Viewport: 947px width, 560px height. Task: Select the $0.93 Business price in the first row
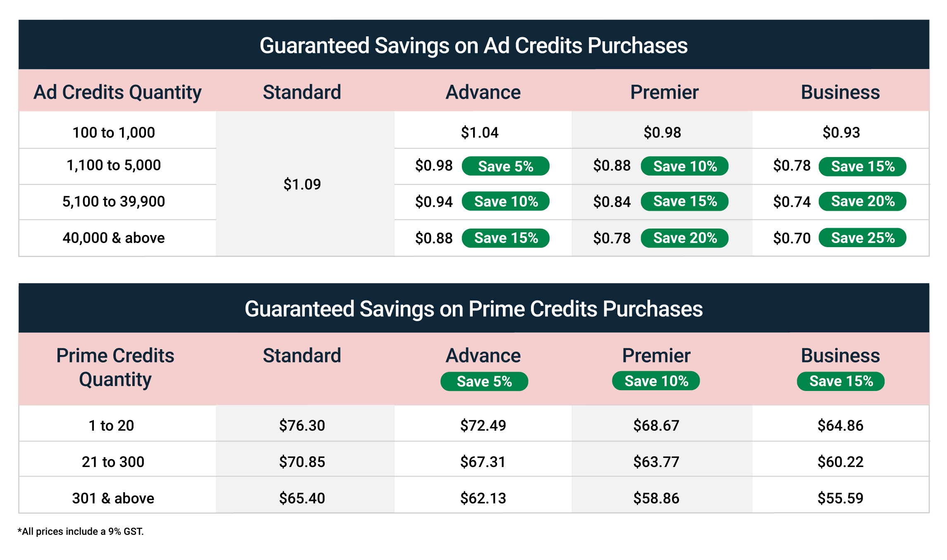coord(841,132)
